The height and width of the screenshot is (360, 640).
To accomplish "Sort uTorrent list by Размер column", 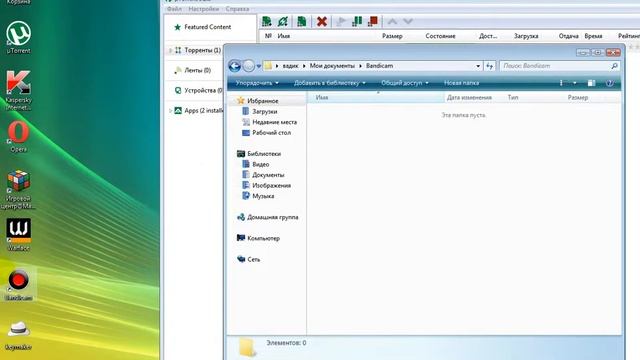I will click(392, 36).
